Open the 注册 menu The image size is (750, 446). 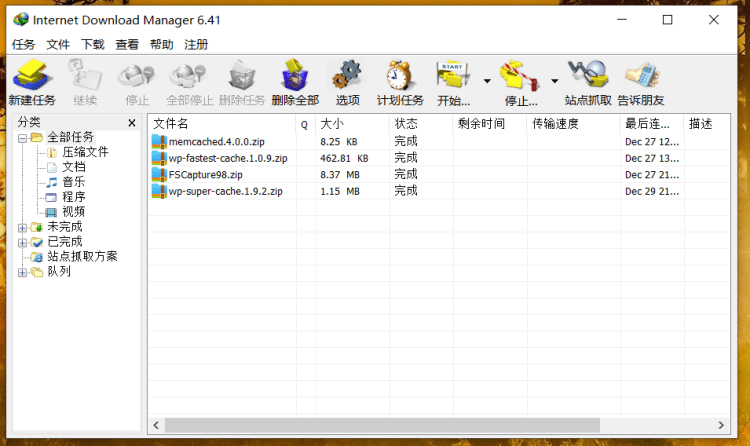pyautogui.click(x=196, y=45)
